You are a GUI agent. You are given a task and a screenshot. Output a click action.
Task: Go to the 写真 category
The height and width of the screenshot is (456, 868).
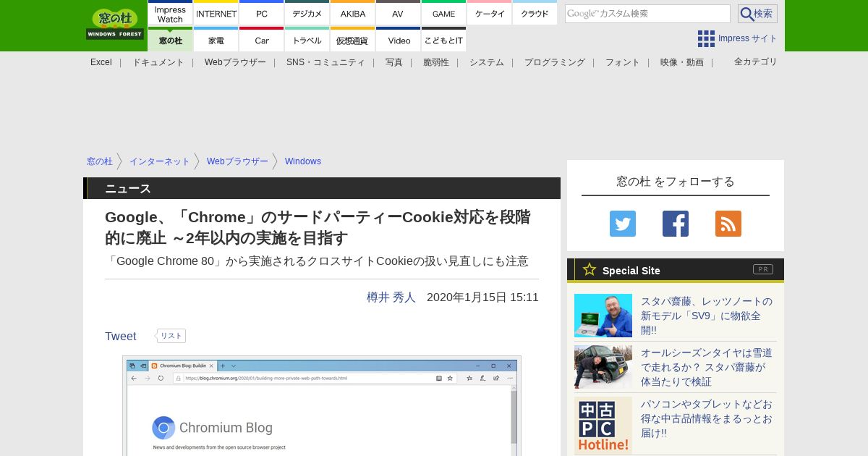point(394,62)
